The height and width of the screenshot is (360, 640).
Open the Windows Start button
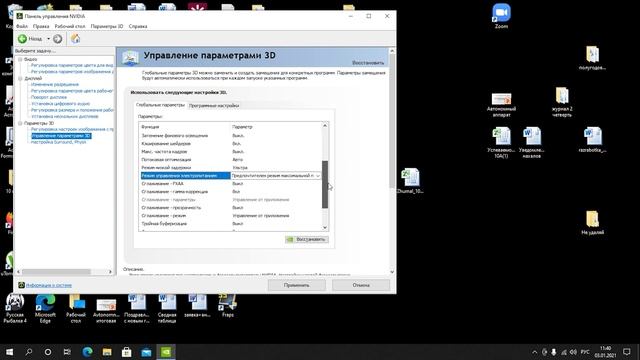click(x=9, y=351)
